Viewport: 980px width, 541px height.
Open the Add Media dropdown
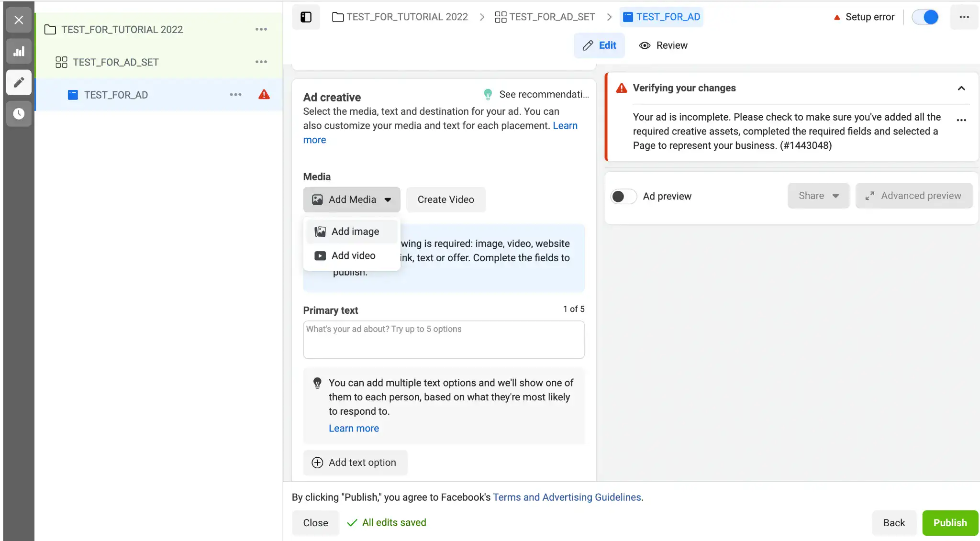point(352,199)
